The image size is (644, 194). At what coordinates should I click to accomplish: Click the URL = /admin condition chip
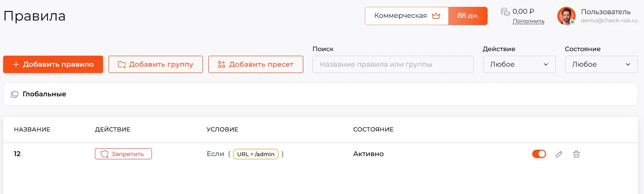[x=256, y=154]
